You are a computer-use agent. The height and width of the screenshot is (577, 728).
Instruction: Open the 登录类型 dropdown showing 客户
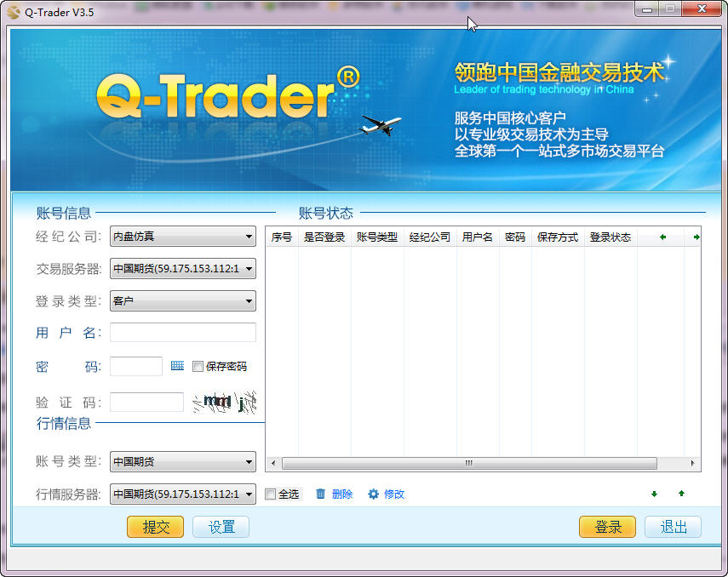pos(183,300)
